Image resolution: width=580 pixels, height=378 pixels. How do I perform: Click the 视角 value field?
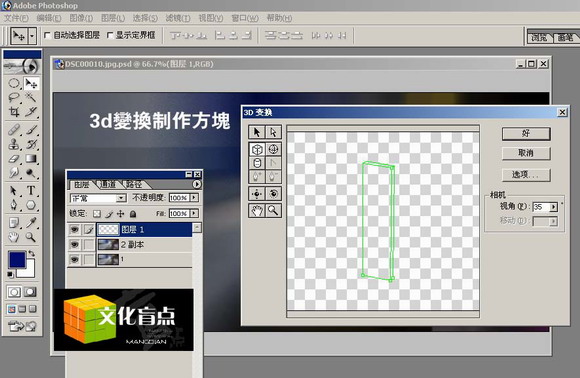coord(541,207)
